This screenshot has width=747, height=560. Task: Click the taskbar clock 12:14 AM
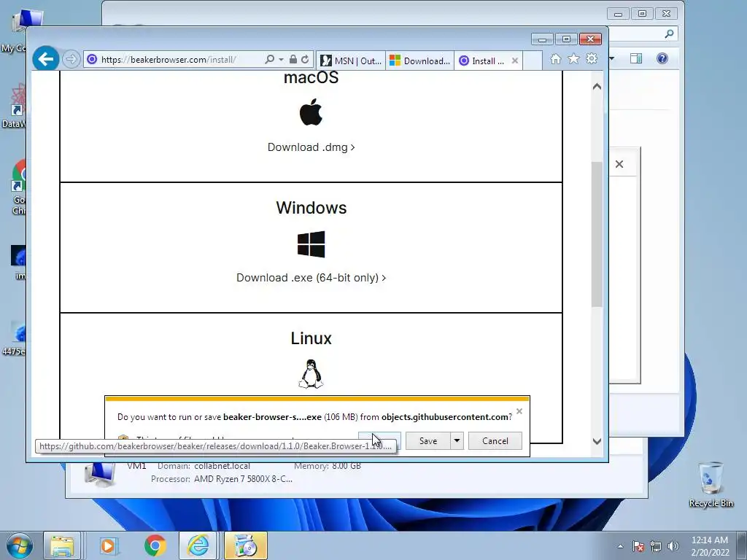click(x=710, y=546)
